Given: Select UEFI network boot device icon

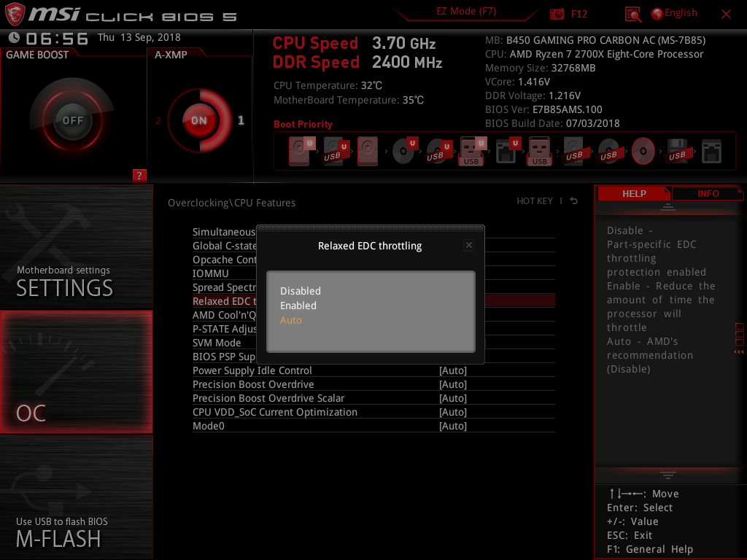Looking at the screenshot, I should pos(508,151).
